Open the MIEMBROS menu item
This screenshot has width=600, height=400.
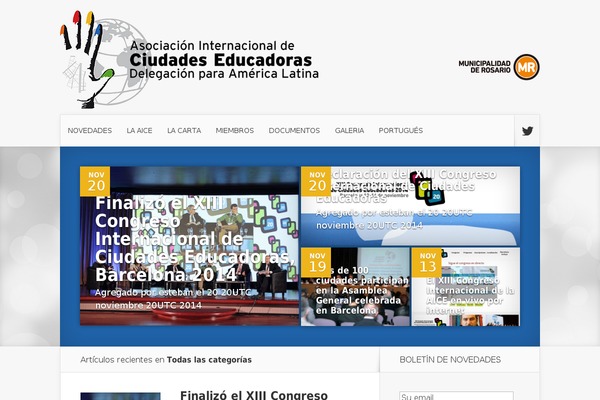235,131
